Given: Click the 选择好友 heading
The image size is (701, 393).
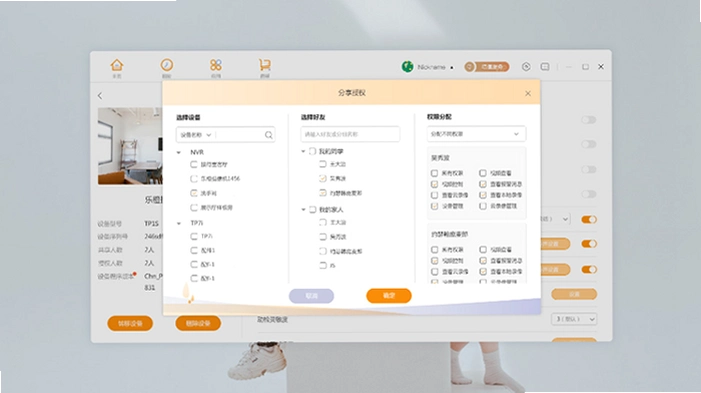Looking at the screenshot, I should point(313,117).
